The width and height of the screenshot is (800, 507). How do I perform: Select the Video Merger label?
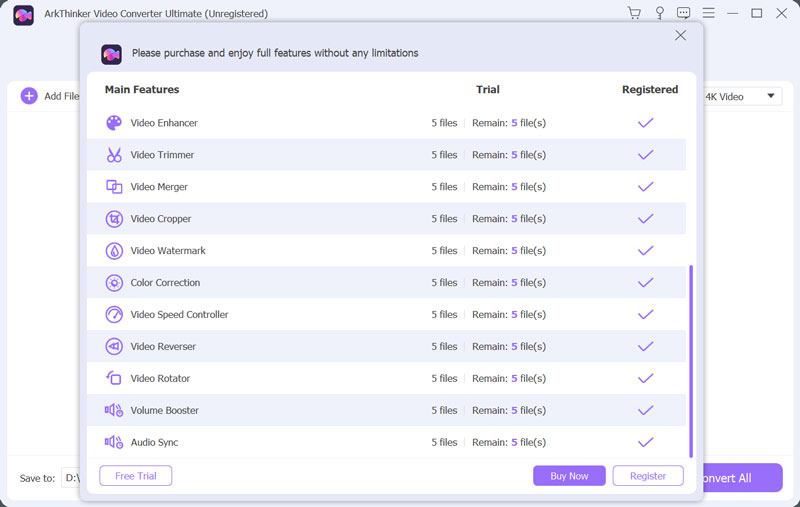coord(159,187)
